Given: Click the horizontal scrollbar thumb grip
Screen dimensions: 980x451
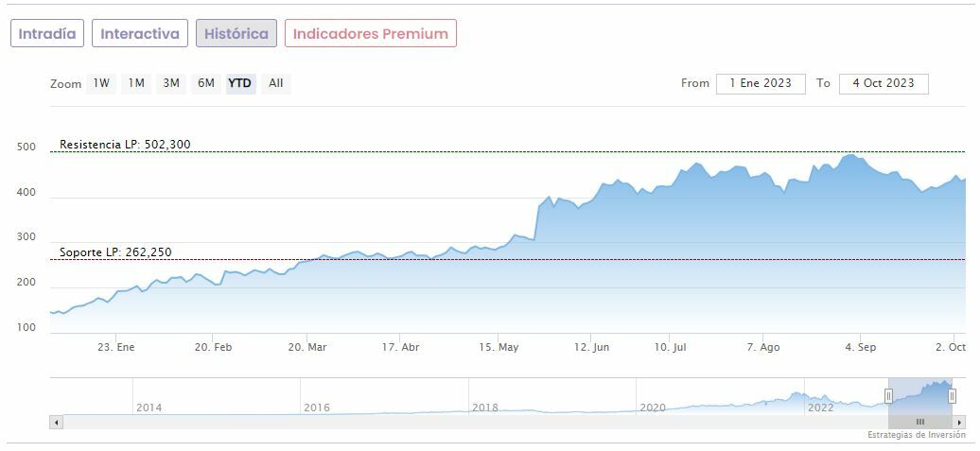Looking at the screenshot, I should [x=919, y=422].
